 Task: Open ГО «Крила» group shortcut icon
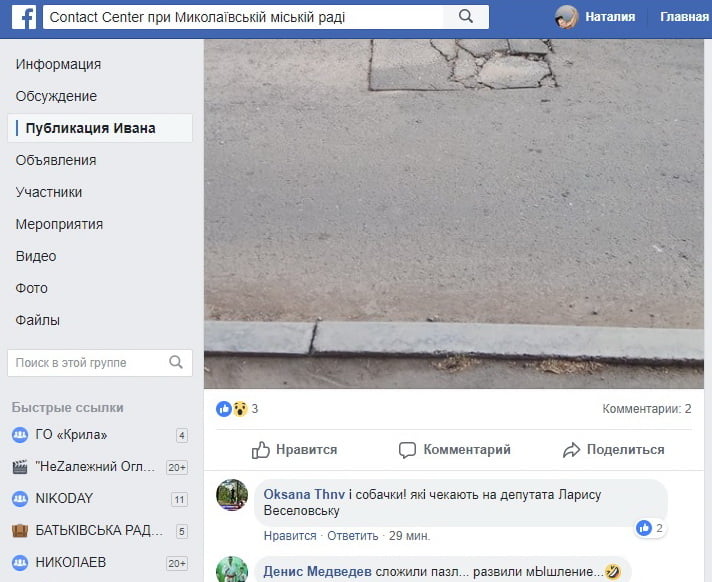click(x=19, y=435)
